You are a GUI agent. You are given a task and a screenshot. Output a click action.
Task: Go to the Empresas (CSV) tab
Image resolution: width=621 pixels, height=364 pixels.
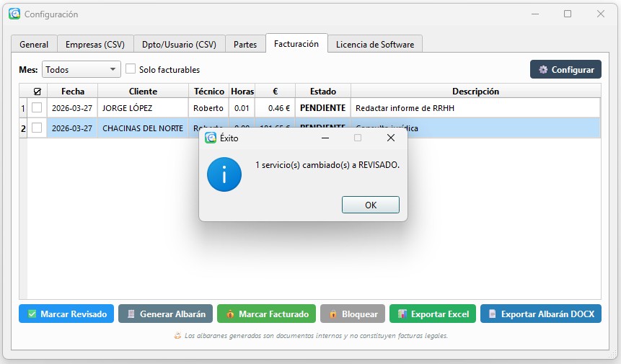[94, 45]
